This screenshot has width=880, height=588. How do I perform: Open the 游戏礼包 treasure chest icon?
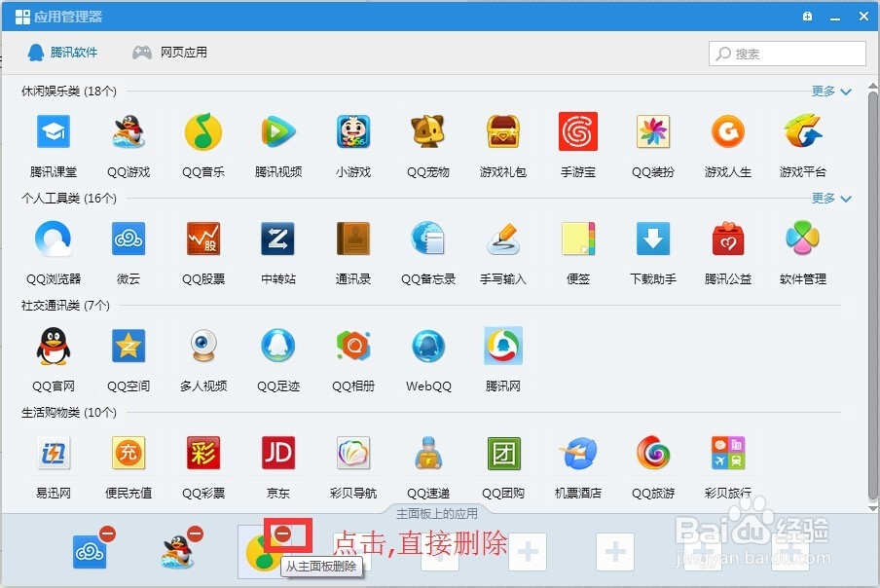503,131
